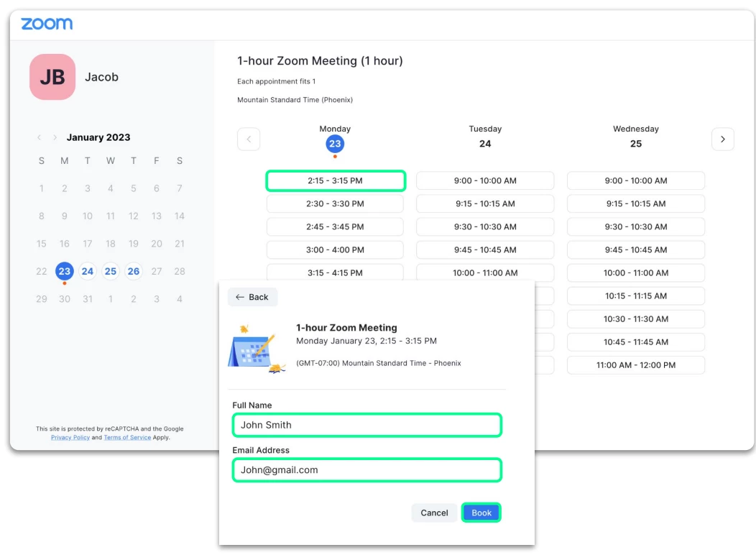The width and height of the screenshot is (756, 555).
Task: Select the Wednesday 25 column header
Action: [636, 137]
